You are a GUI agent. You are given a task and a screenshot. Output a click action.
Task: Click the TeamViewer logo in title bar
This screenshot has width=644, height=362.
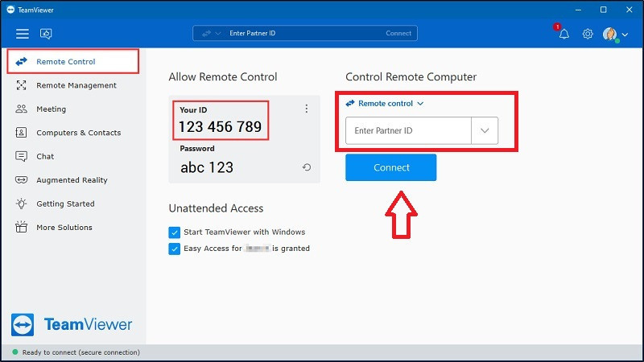pos(10,10)
